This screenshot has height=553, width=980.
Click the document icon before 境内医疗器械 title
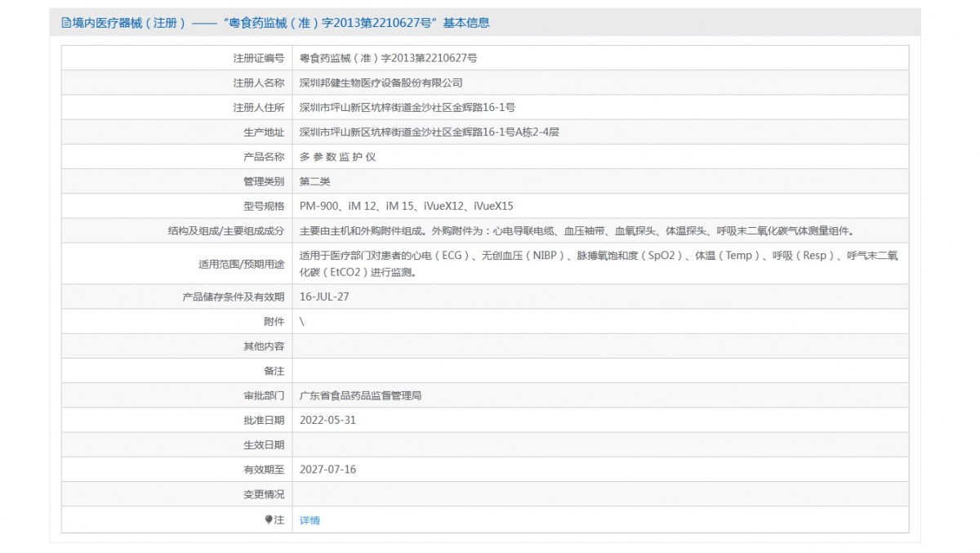point(66,23)
